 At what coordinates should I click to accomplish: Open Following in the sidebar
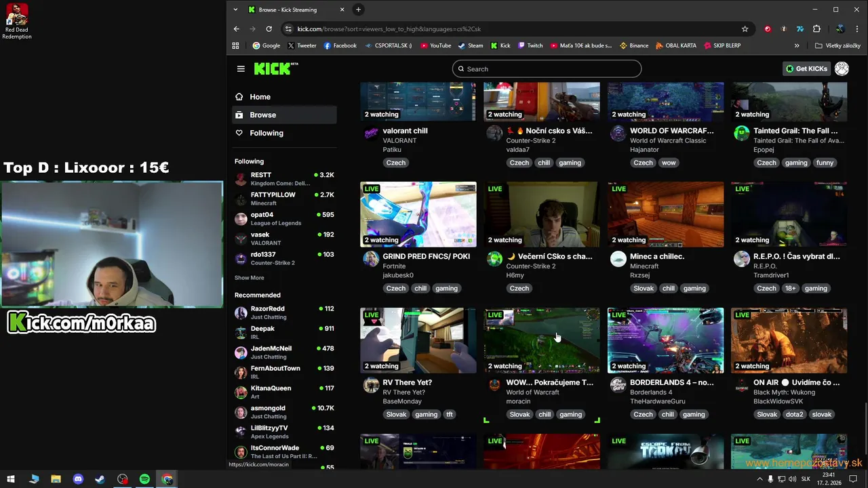click(284, 133)
